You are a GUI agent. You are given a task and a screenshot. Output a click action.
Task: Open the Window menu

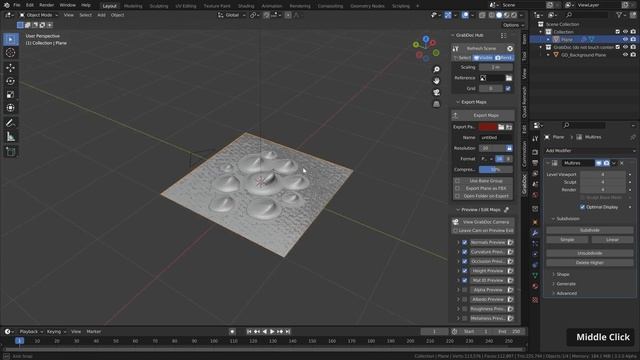click(67, 5)
